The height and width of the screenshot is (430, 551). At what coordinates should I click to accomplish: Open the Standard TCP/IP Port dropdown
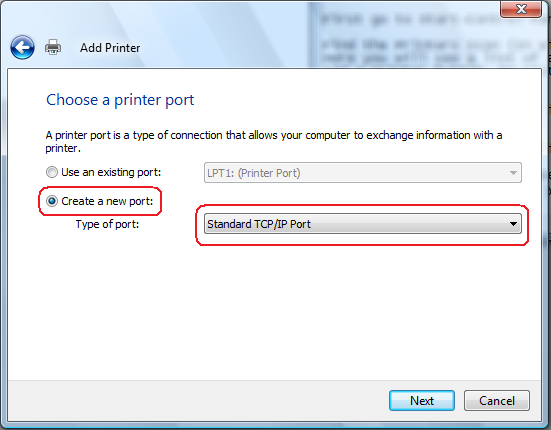pos(363,224)
